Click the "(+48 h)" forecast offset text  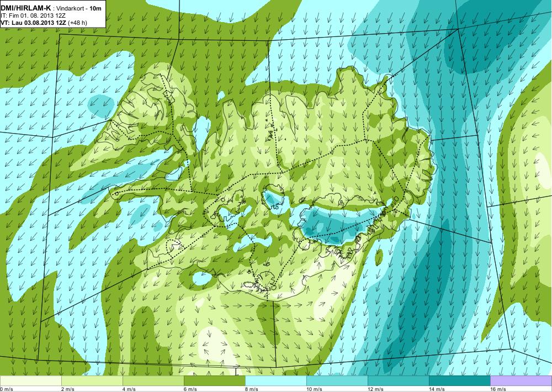tap(78, 23)
